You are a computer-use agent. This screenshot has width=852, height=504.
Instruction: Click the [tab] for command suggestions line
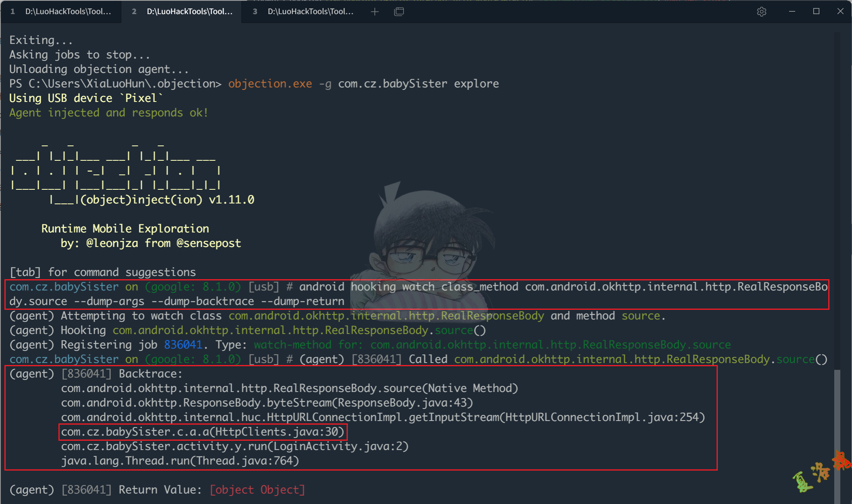[102, 272]
